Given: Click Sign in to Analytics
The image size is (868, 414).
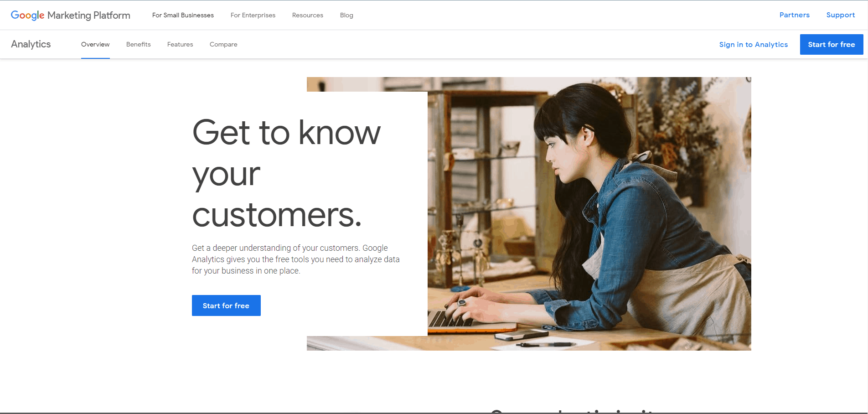Looking at the screenshot, I should point(754,44).
